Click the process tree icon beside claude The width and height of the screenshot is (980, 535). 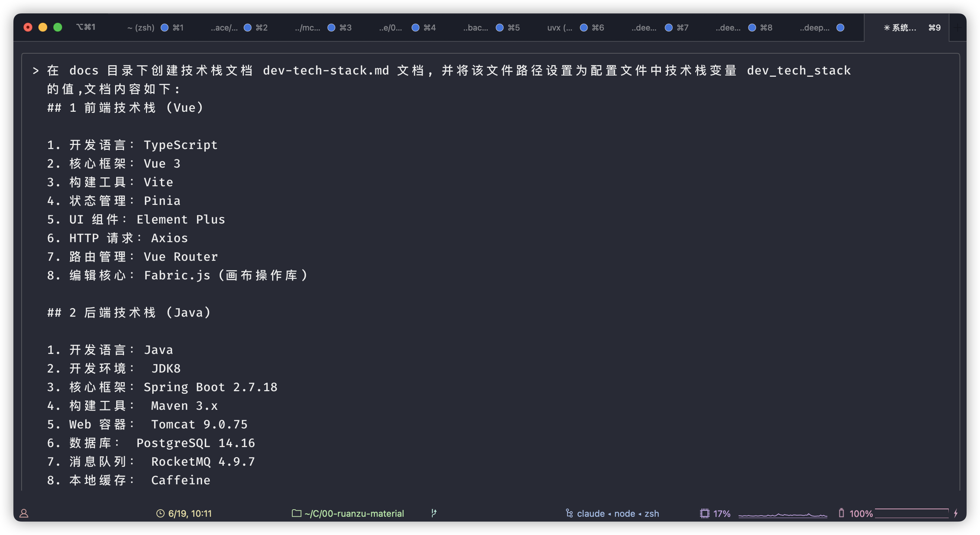click(x=569, y=513)
